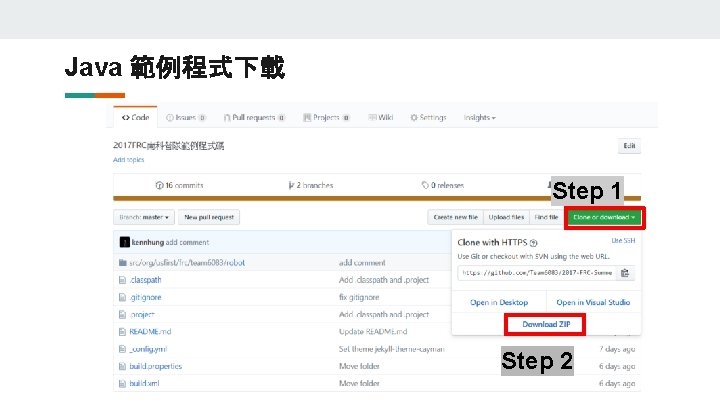
Task: Open the Pull requests tab
Action: (254, 118)
